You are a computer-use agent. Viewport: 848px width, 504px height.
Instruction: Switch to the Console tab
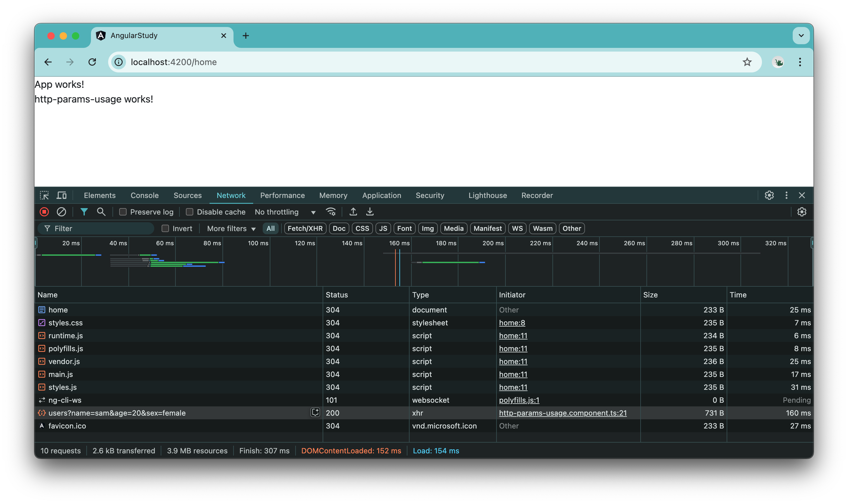pyautogui.click(x=144, y=195)
